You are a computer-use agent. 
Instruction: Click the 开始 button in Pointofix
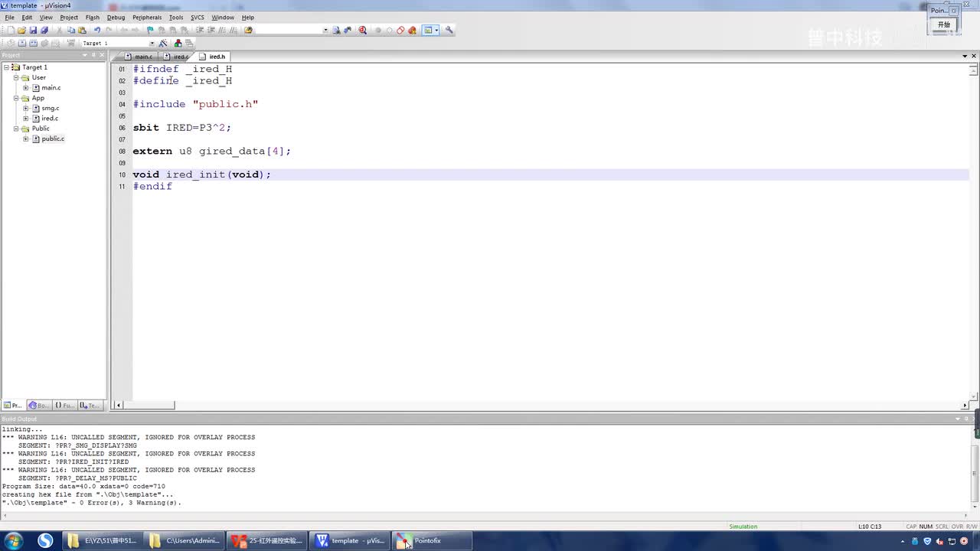pyautogui.click(x=944, y=24)
